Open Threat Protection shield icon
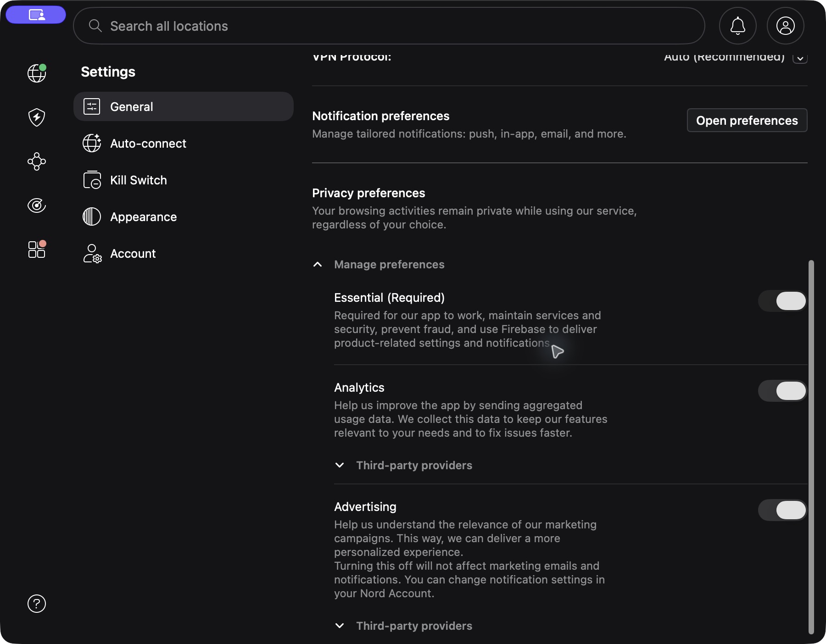The width and height of the screenshot is (826, 644). (x=37, y=117)
